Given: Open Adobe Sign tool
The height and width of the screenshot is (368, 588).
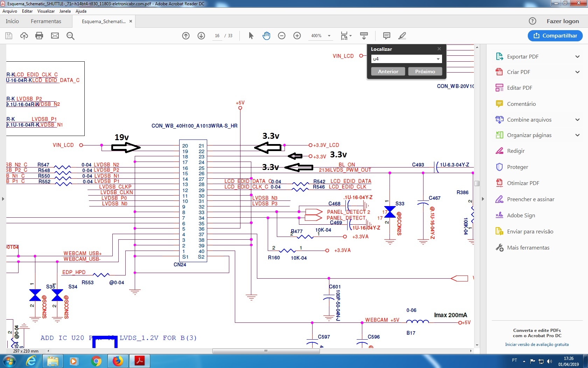Looking at the screenshot, I should (x=521, y=215).
